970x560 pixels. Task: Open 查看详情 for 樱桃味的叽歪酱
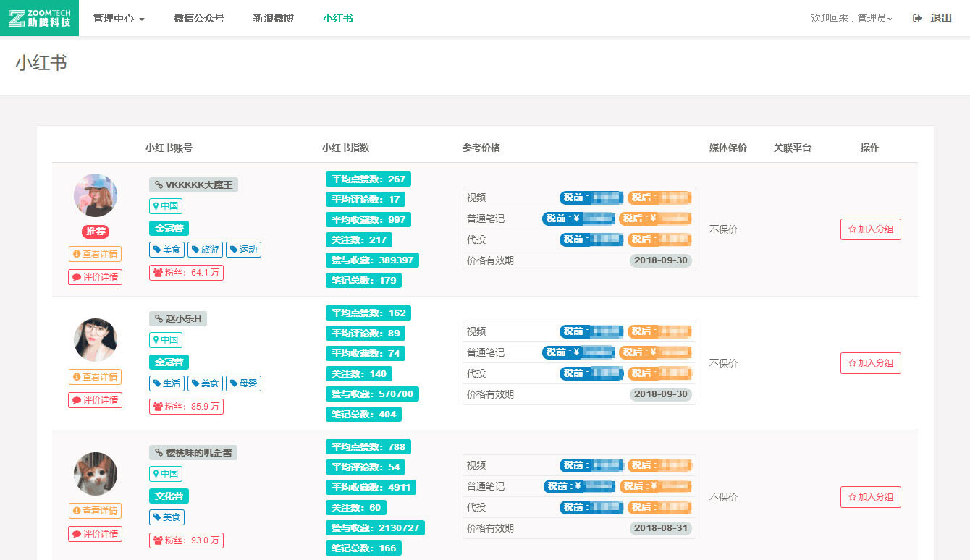[x=95, y=511]
